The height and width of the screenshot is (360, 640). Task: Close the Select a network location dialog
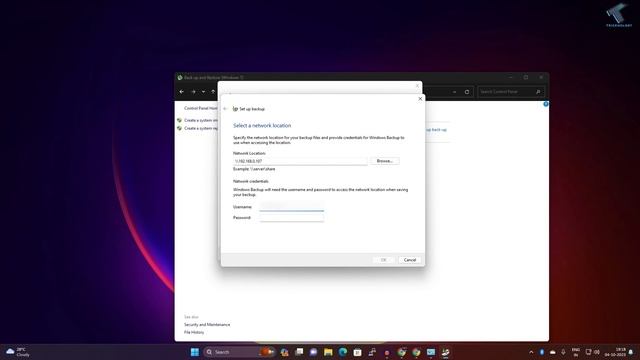pyautogui.click(x=420, y=99)
